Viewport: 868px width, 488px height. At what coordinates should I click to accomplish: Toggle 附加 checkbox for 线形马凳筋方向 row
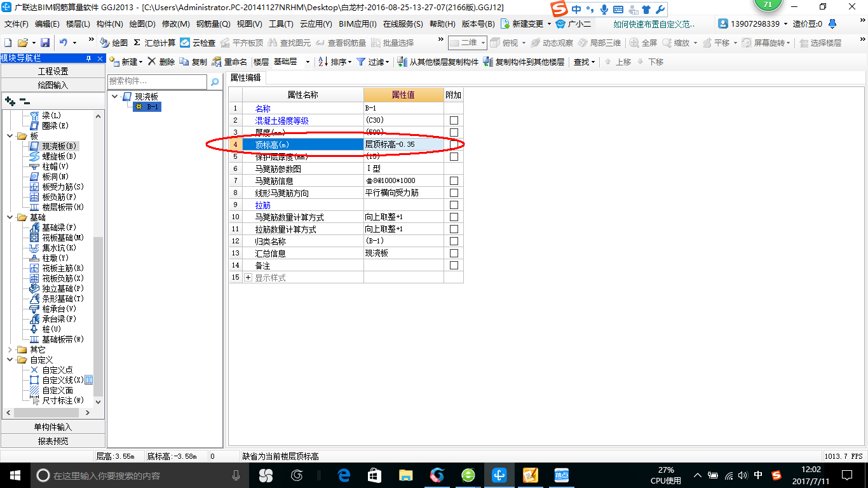pyautogui.click(x=454, y=193)
